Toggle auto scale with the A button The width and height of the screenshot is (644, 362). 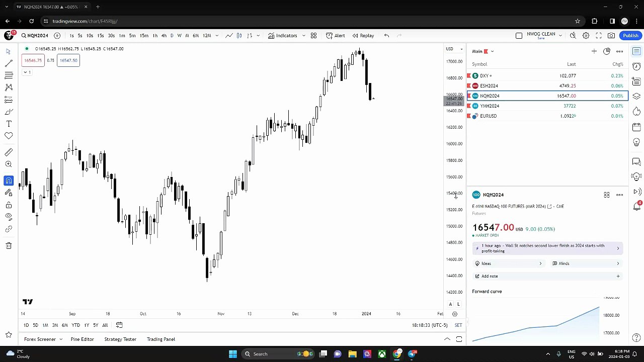click(x=450, y=304)
